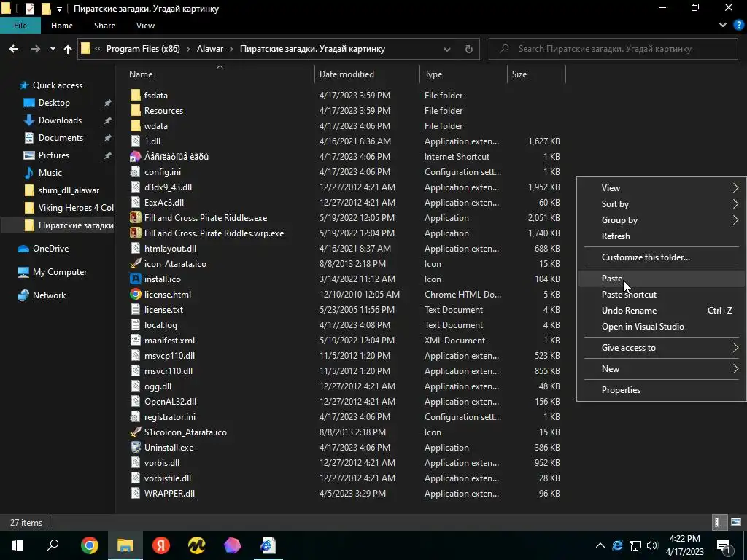Open the Internet Explorer tray icon
This screenshot has height=560, width=747.
click(x=617, y=545)
